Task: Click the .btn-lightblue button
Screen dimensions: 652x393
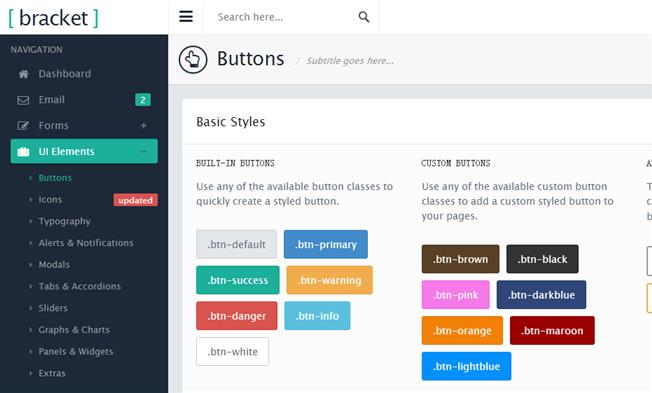Action: [x=466, y=366]
